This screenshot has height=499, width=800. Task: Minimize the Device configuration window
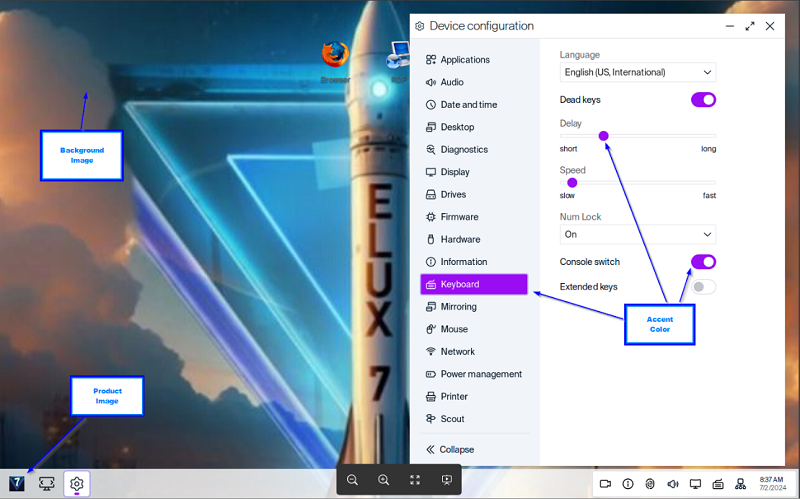[730, 26]
